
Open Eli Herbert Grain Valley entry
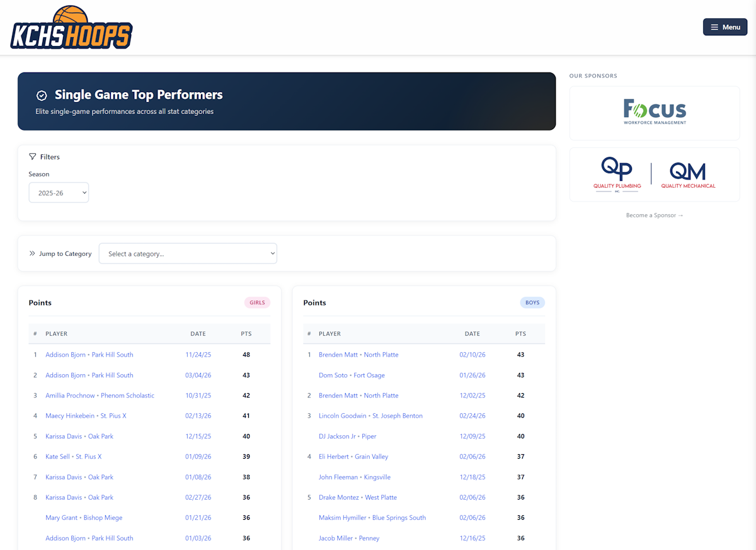pyautogui.click(x=353, y=457)
